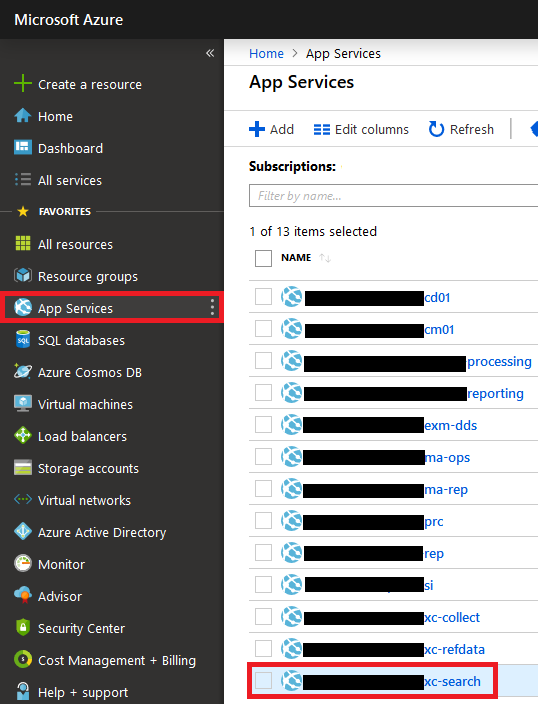Open the App Services three-dot menu
538x704 pixels.
click(x=212, y=308)
